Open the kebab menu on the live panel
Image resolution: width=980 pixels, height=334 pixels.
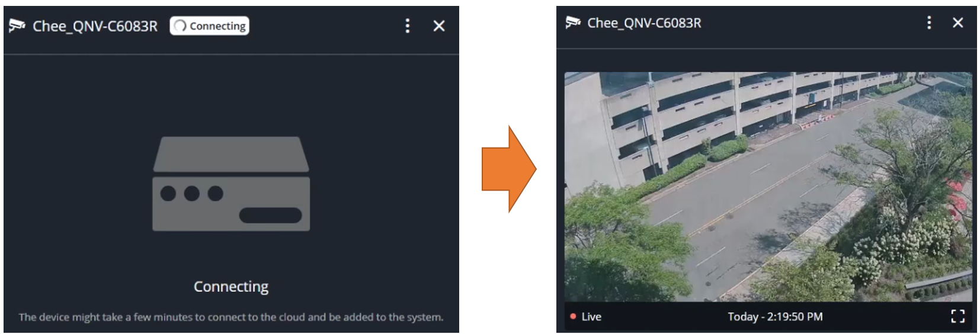tap(929, 23)
